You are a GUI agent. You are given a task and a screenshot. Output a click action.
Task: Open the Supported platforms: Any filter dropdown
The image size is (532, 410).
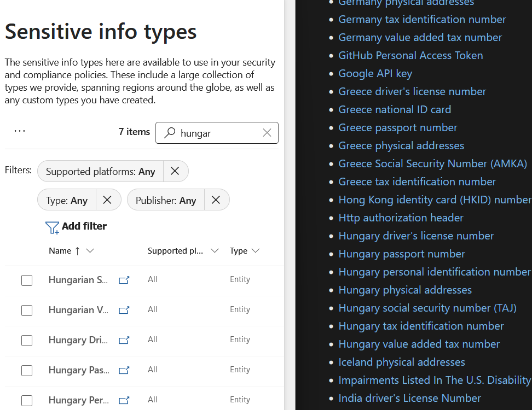click(x=100, y=172)
